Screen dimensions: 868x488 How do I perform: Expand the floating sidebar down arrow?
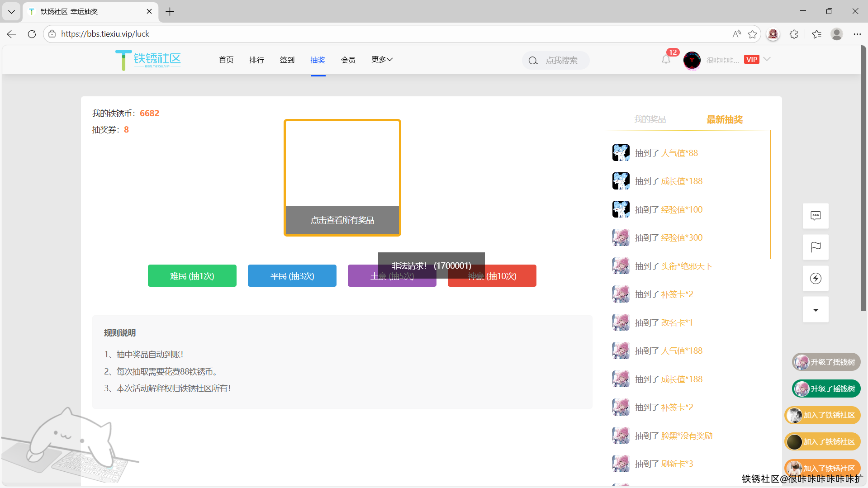pyautogui.click(x=816, y=310)
